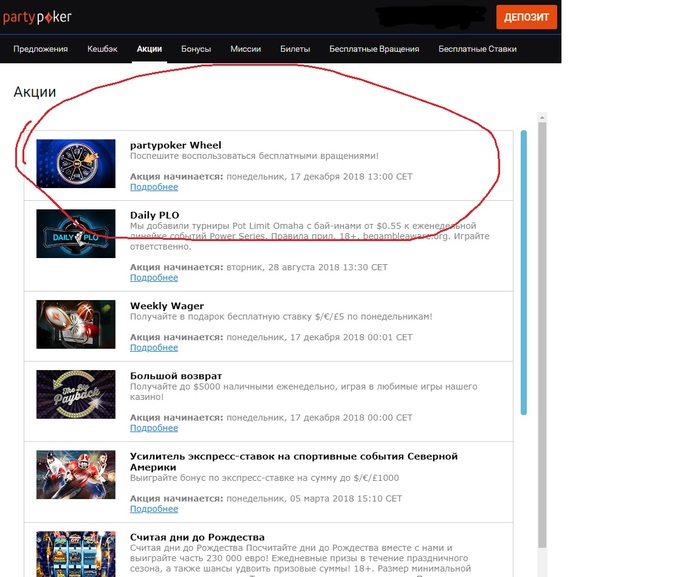The image size is (700, 577).
Task: Select the Акции tab
Action: (x=149, y=49)
